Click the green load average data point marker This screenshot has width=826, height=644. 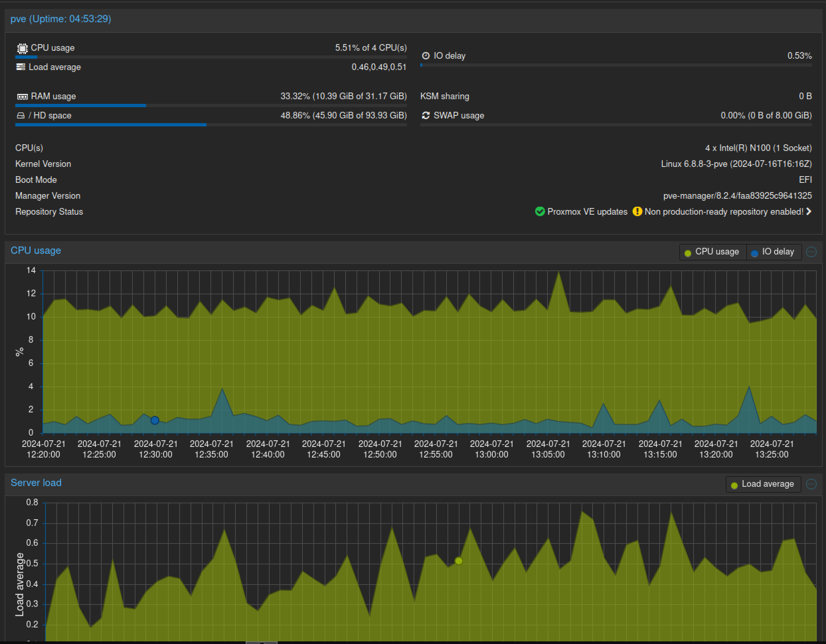(459, 561)
